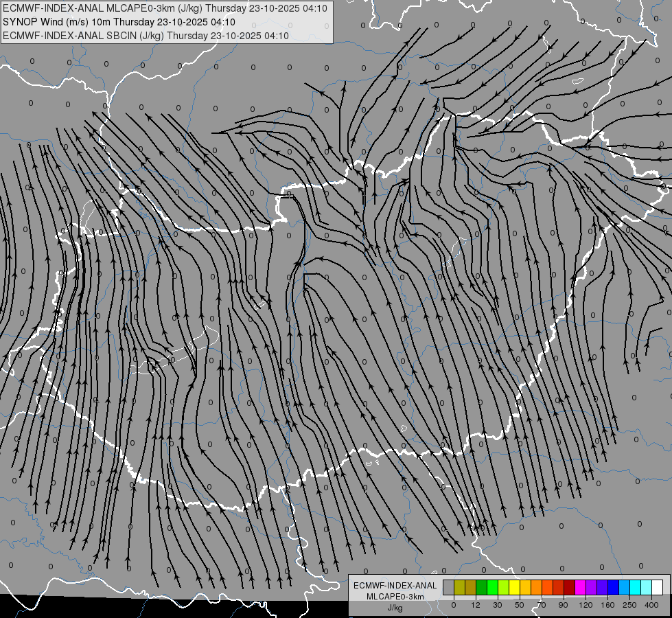Click the legend tick label 120
This screenshot has height=618, width=672.
point(586,605)
